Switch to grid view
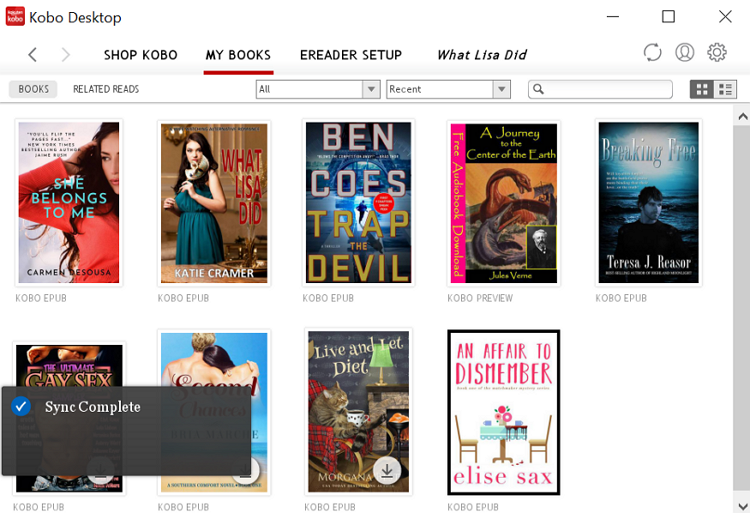The height and width of the screenshot is (513, 750). point(702,89)
